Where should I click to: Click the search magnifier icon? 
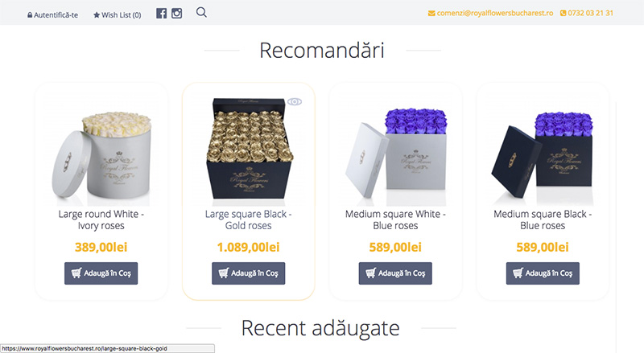click(x=201, y=12)
